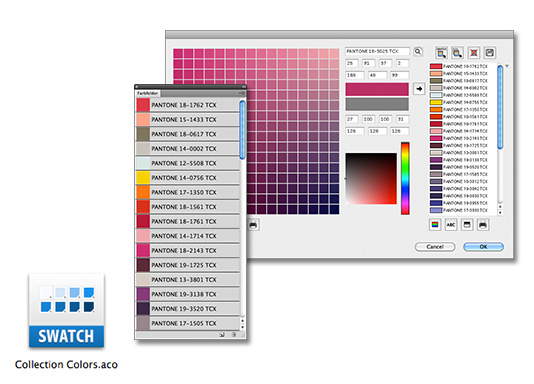534x384 pixels.
Task: Select PANTONE 19-3138 TCX in Farbfelder panel
Action: click(188, 294)
